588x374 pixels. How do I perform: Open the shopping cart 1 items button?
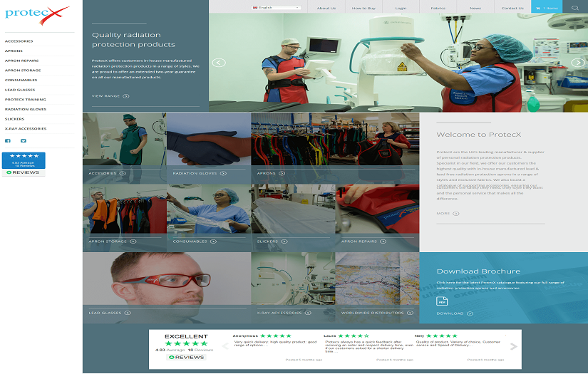click(x=547, y=6)
